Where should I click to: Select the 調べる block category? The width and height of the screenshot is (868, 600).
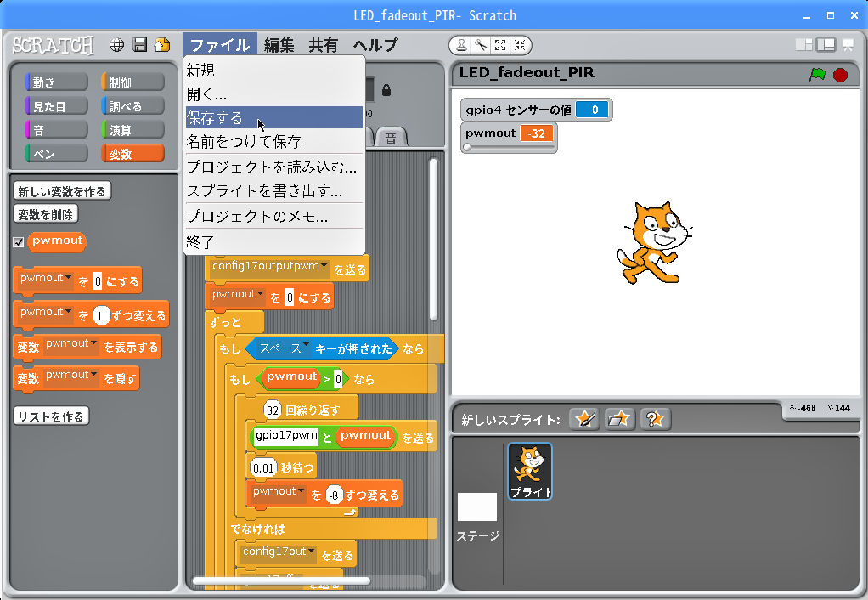click(132, 106)
